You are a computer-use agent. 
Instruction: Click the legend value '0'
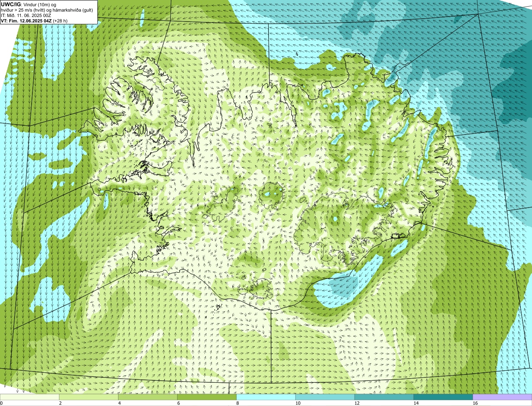(1, 403)
